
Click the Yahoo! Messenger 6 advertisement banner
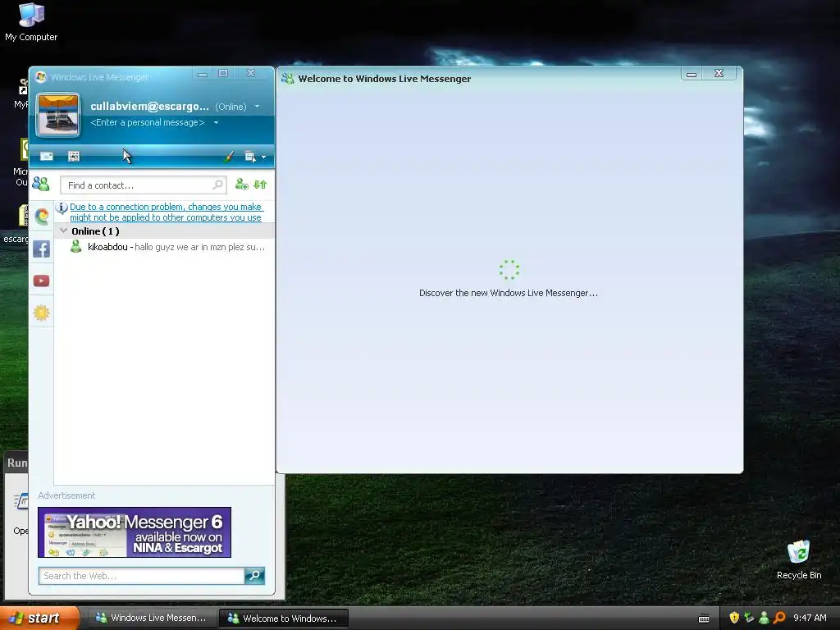click(135, 532)
